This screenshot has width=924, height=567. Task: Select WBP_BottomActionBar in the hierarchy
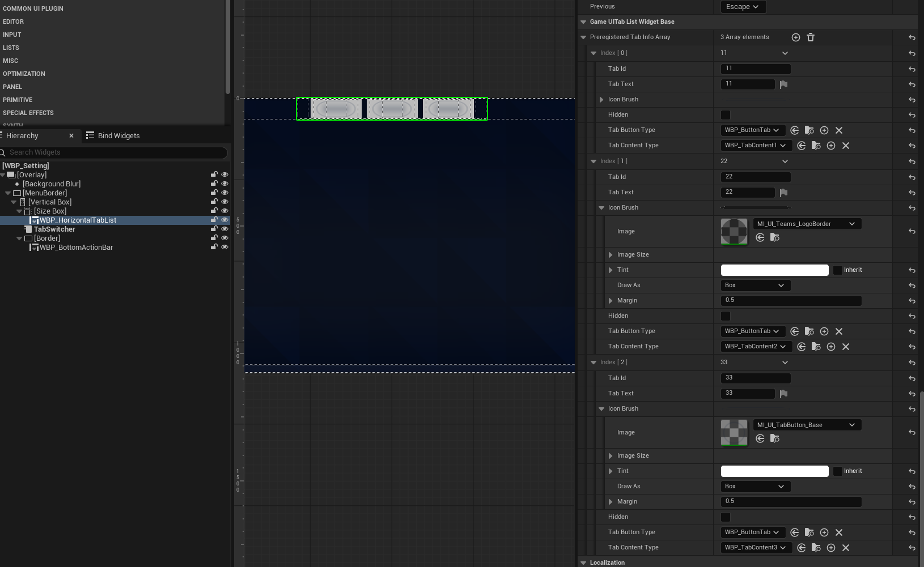click(x=76, y=248)
